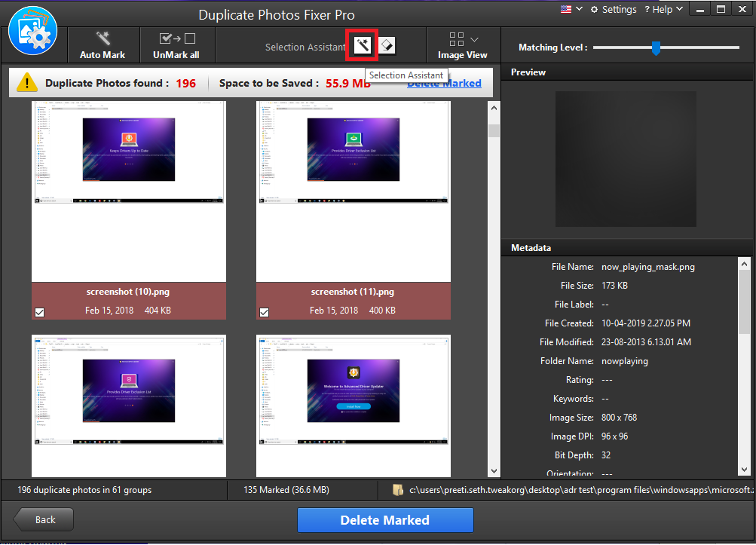Click the File Created date value
The width and height of the screenshot is (756, 545).
point(646,323)
